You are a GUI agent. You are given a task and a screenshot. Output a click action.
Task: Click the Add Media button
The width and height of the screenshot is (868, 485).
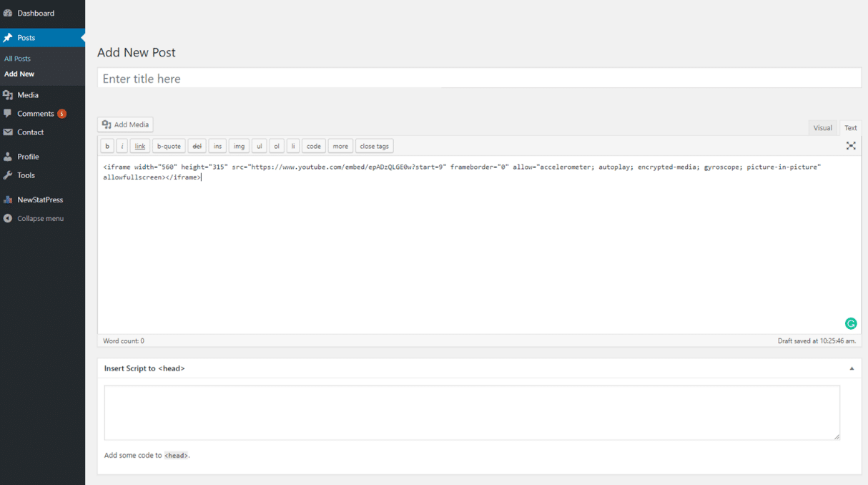tap(125, 124)
